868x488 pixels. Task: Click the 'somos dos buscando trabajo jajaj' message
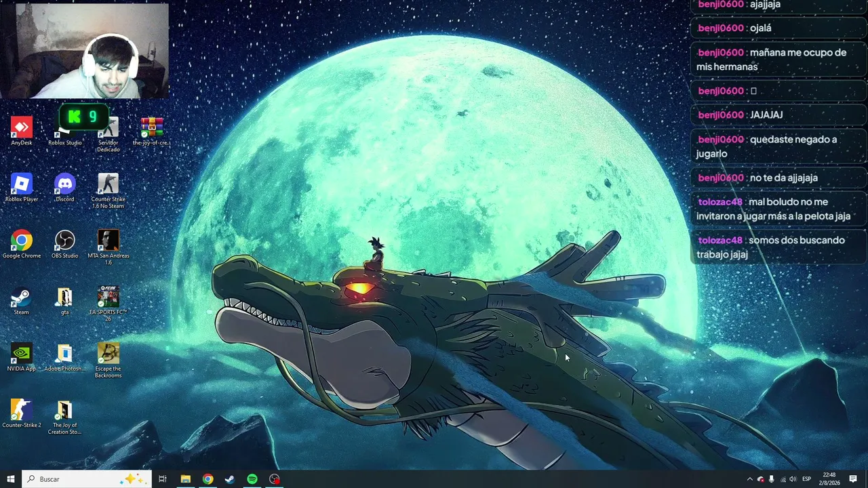[x=779, y=247]
